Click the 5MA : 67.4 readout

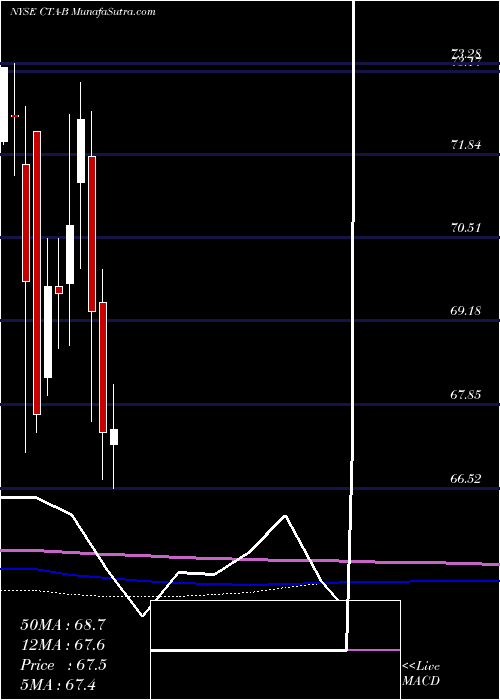(x=58, y=684)
